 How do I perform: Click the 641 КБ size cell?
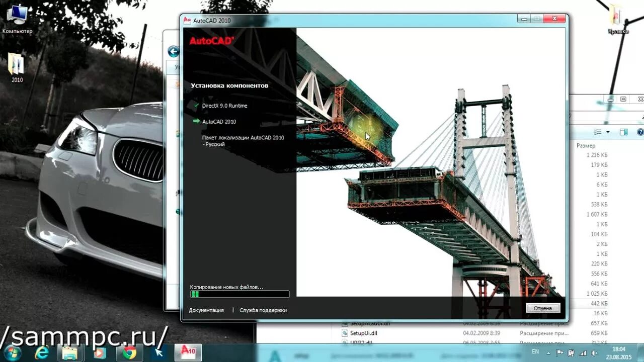pos(599,284)
